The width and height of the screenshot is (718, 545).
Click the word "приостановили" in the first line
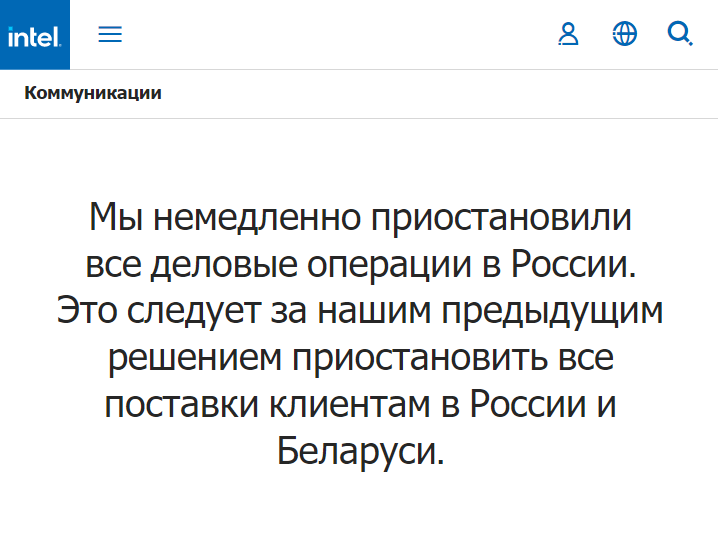pos(503,218)
